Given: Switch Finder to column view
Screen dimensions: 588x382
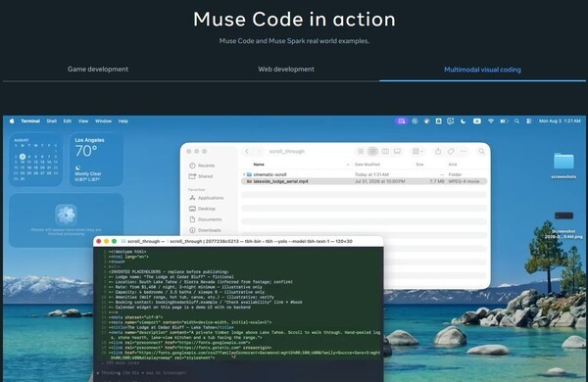Looking at the screenshot, I should [385, 151].
